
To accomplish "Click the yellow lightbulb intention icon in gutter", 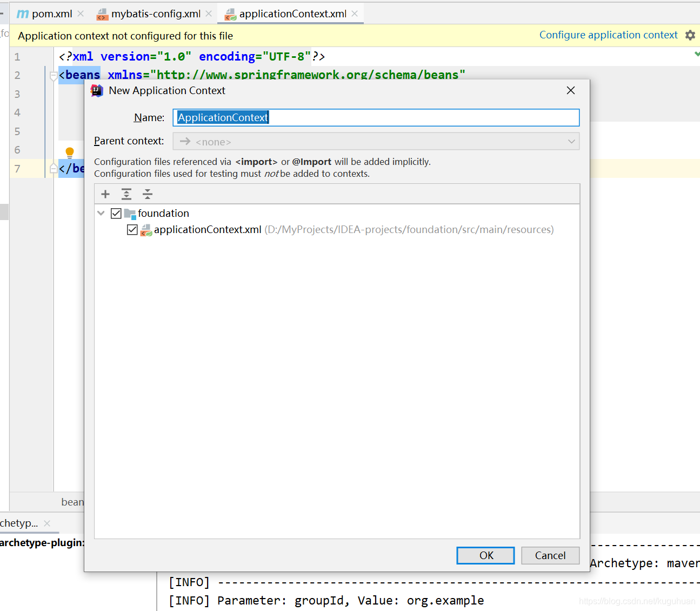I will point(70,152).
